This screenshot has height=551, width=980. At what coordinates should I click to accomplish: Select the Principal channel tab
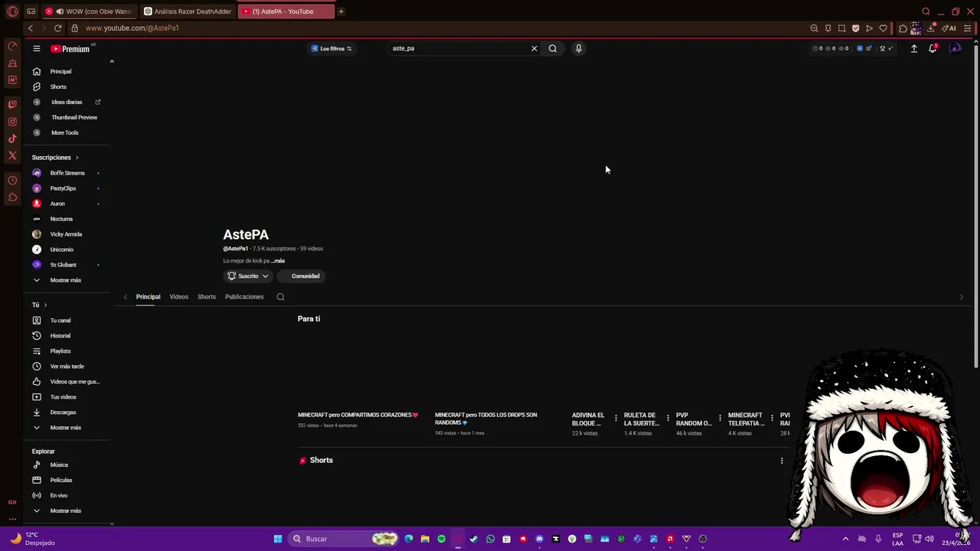(149, 297)
